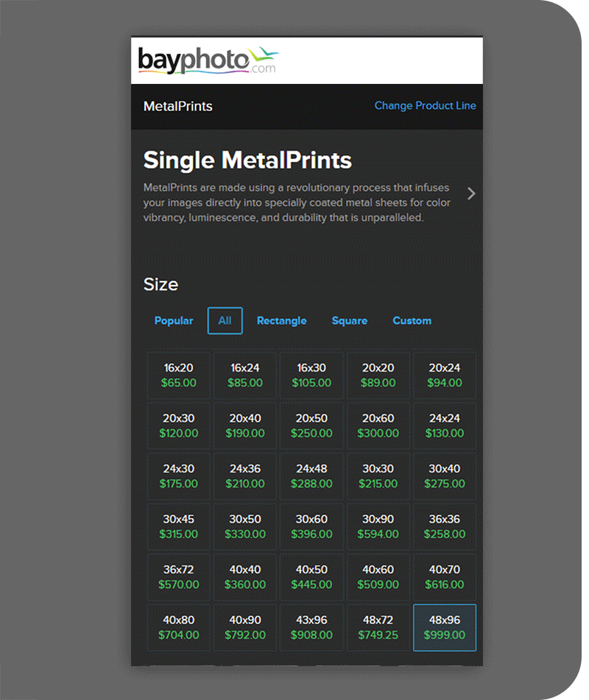Click the Single MetalPrints heading
Screen dimensions: 589x700
click(x=247, y=160)
